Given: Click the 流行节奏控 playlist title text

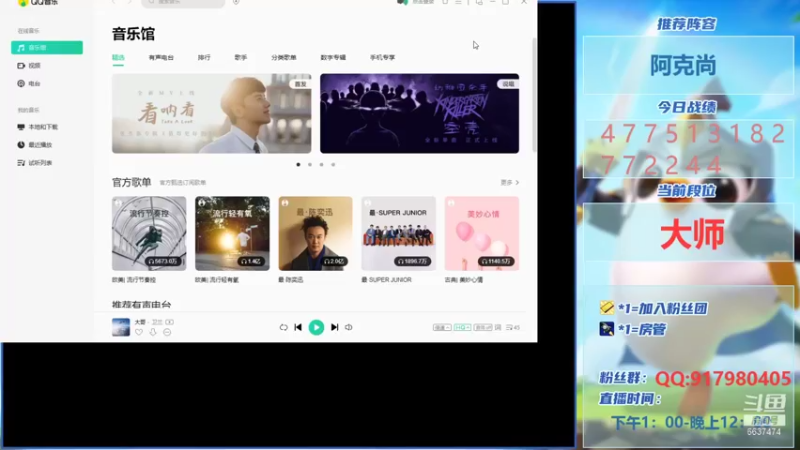Looking at the screenshot, I should click(x=134, y=280).
